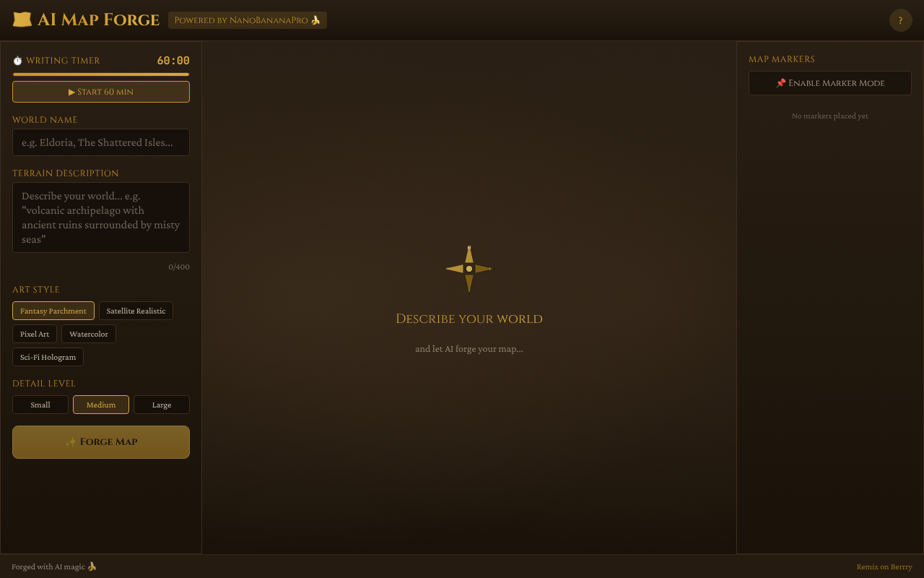The width and height of the screenshot is (924, 578).
Task: Click the AI Map Forge scroll logo icon
Action: click(22, 20)
